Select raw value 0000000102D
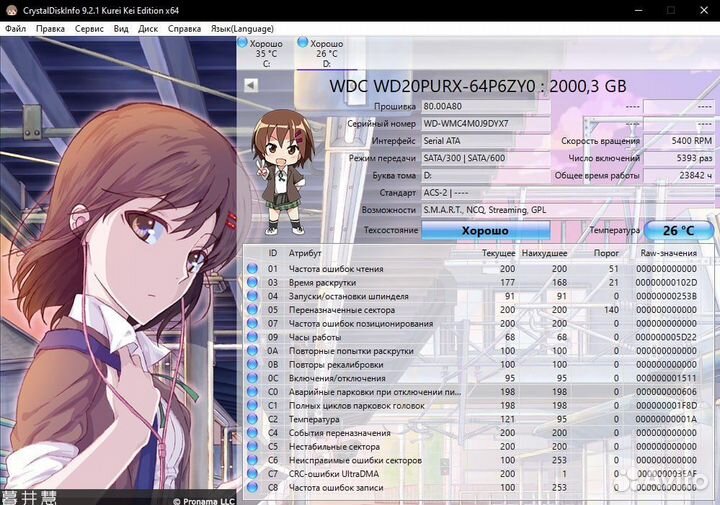Screen dimensions: 720x505 coord(666,282)
